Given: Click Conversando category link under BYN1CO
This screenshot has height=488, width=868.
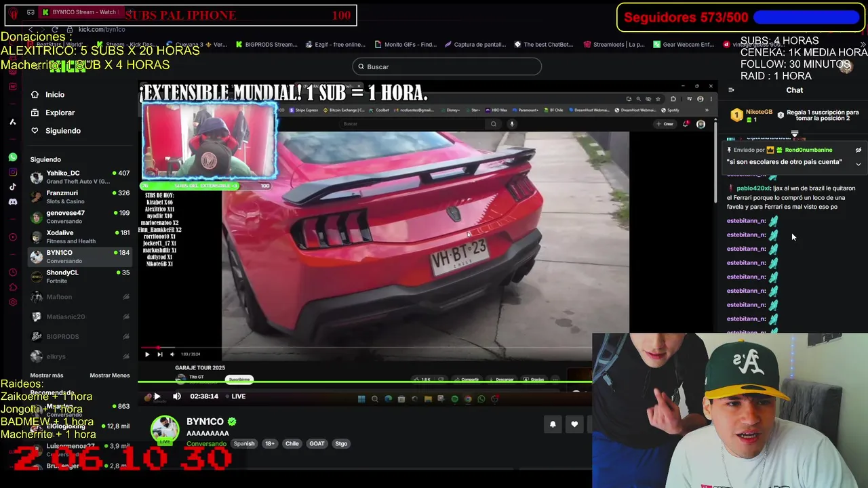Looking at the screenshot, I should tap(206, 444).
